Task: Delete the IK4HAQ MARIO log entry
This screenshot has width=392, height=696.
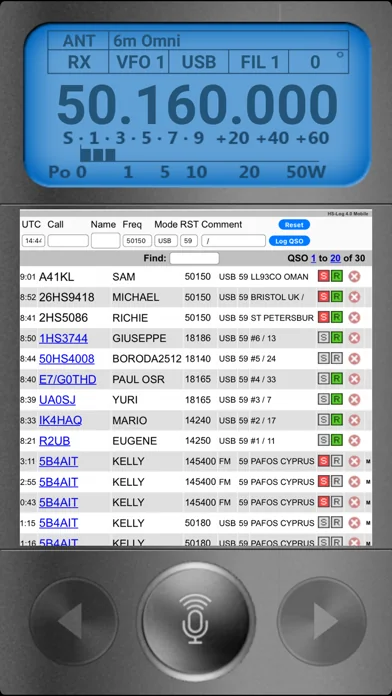Action: pos(354,420)
